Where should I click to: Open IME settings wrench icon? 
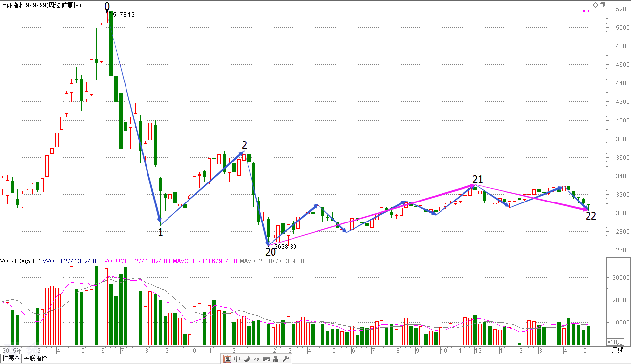pyautogui.click(x=286, y=359)
